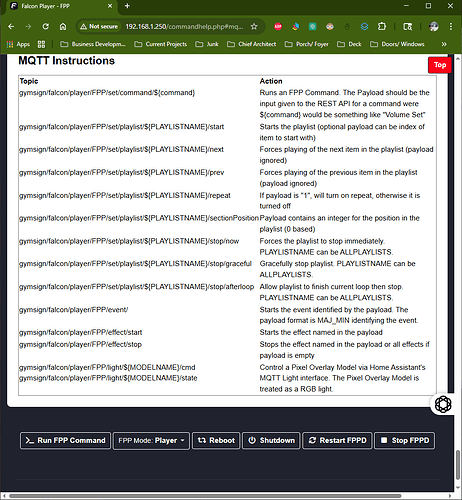This screenshot has height=500, width=462.
Task: Open the round face extension icon
Action: tap(330, 27)
